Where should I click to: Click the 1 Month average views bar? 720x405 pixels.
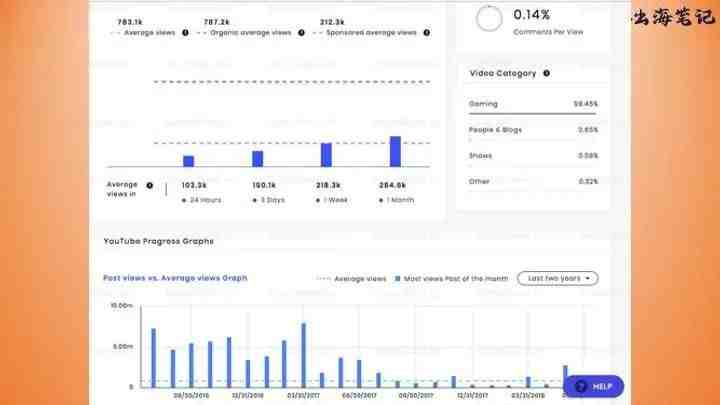(395, 152)
